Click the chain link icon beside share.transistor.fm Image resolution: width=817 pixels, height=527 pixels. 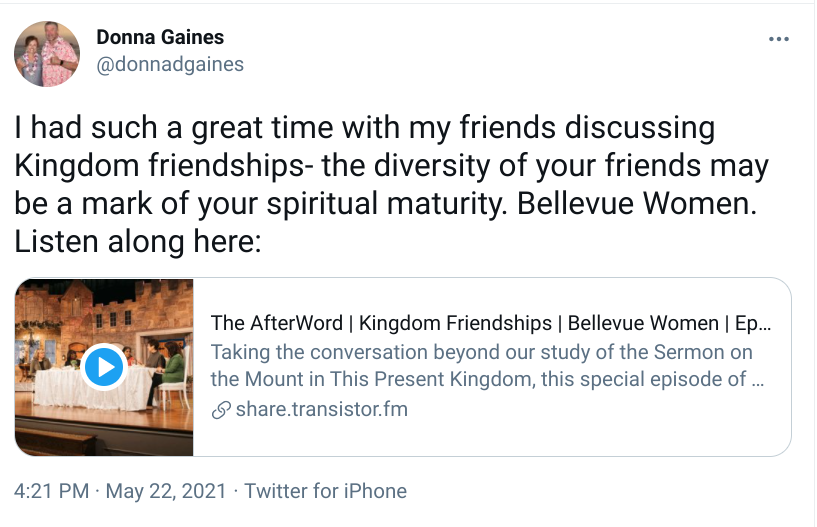click(x=221, y=410)
